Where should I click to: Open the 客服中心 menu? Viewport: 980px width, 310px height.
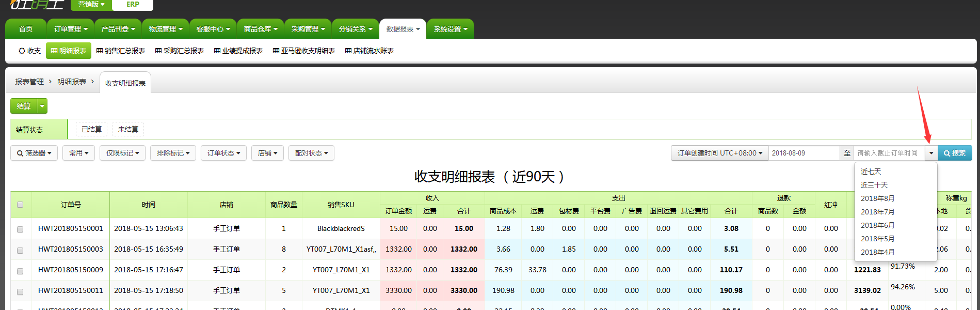tap(213, 29)
